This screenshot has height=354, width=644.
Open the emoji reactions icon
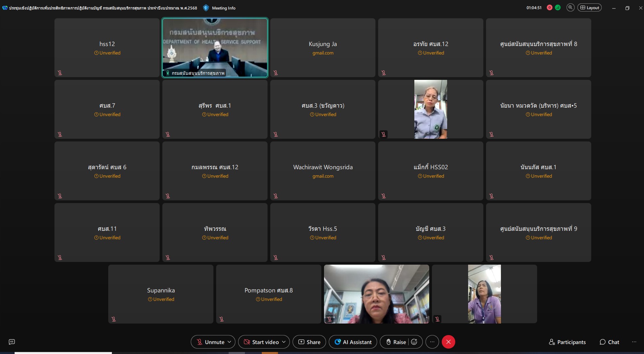coord(414,342)
